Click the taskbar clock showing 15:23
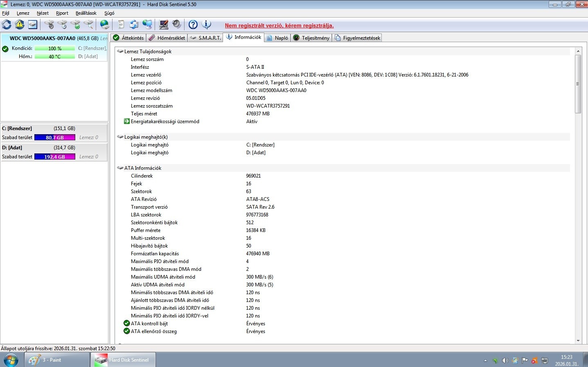This screenshot has height=367, width=588. (x=566, y=360)
